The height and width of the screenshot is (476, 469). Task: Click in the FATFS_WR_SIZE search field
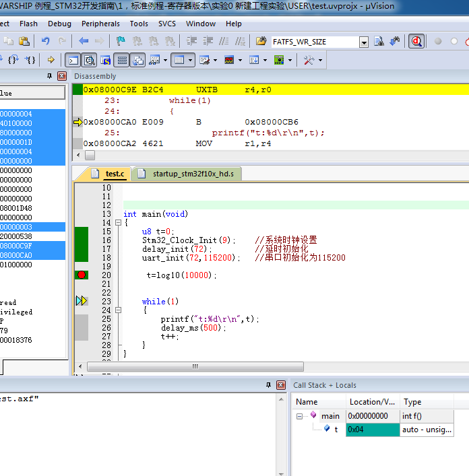click(315, 42)
